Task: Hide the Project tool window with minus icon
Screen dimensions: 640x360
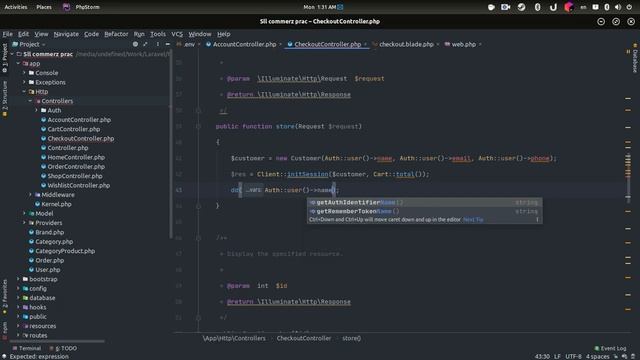Action: coord(168,44)
